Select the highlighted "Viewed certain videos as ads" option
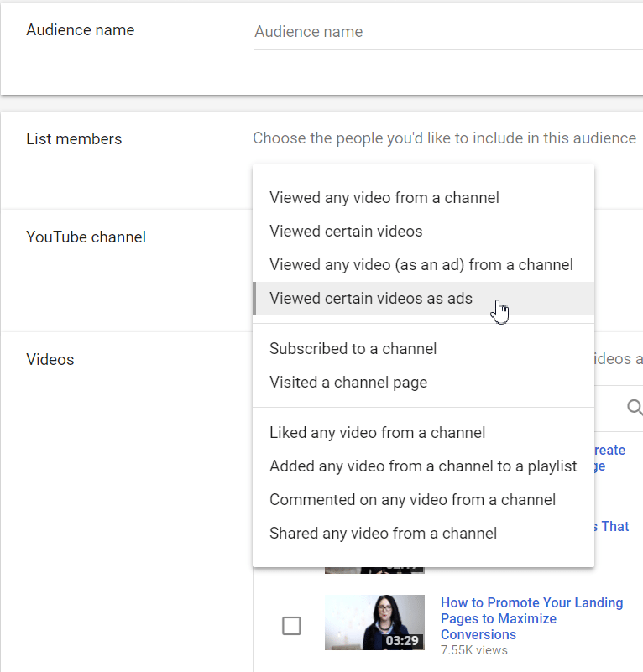The width and height of the screenshot is (643, 672). click(370, 298)
